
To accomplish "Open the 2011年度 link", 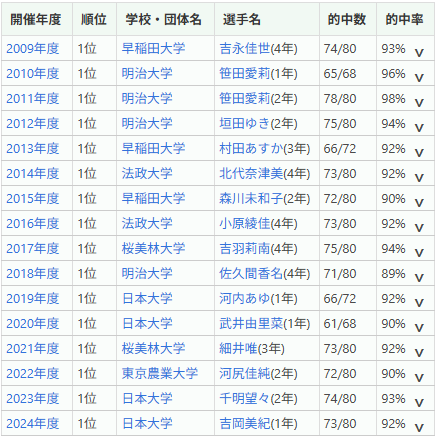I will pyautogui.click(x=33, y=99).
